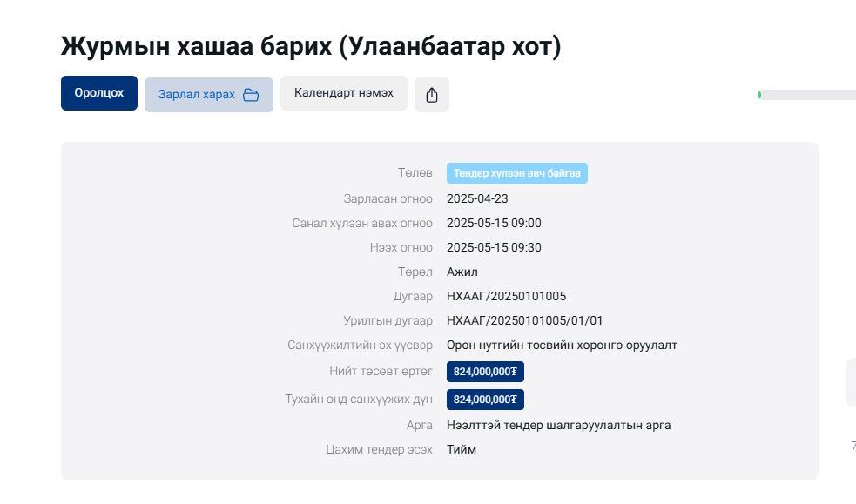Click the folder icon in Зарлал харах

(251, 95)
